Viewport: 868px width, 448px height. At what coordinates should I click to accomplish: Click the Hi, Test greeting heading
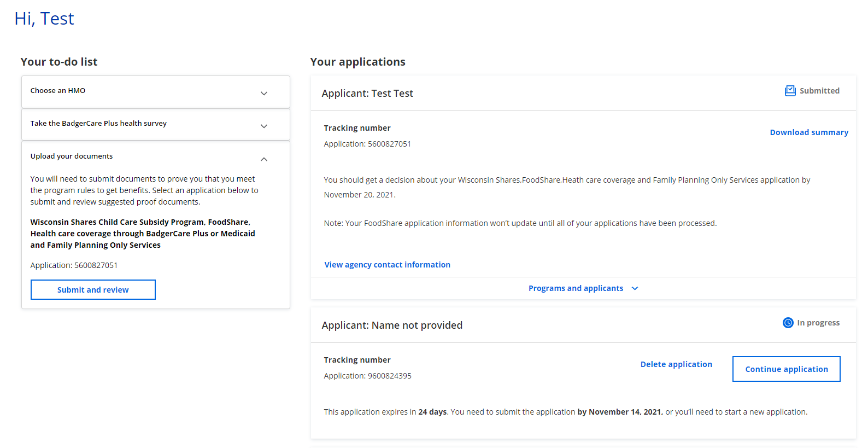click(x=44, y=19)
